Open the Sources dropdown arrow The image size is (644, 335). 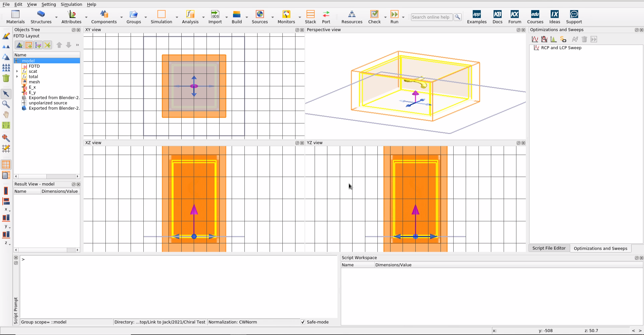click(273, 17)
